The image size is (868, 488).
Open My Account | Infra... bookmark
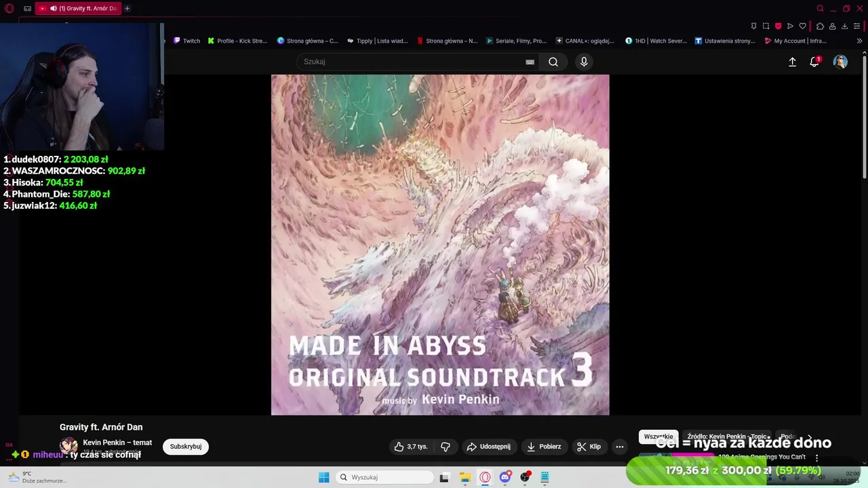(795, 41)
